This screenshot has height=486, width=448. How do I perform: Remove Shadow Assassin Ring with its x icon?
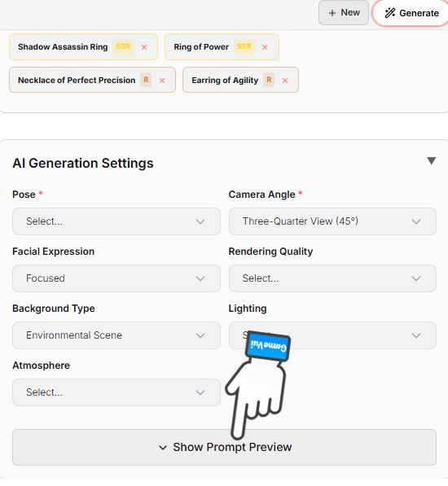(144, 47)
